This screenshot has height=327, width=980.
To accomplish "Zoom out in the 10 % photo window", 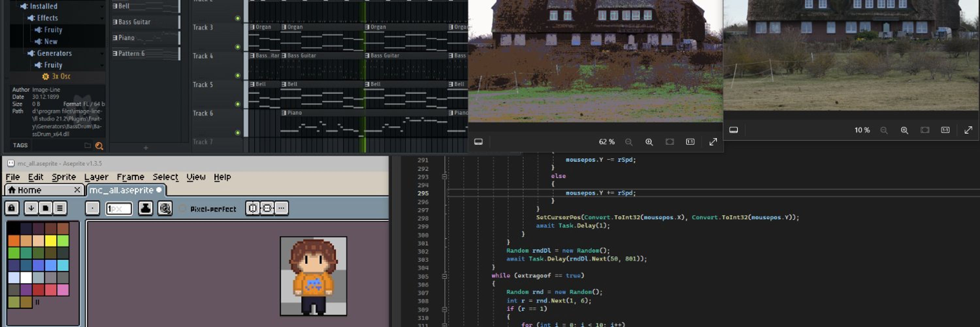I will (884, 130).
